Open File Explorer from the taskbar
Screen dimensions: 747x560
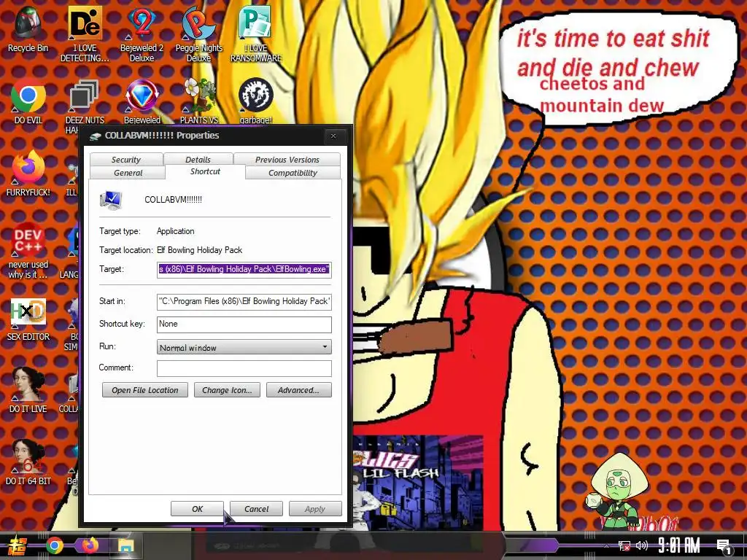[x=125, y=545]
